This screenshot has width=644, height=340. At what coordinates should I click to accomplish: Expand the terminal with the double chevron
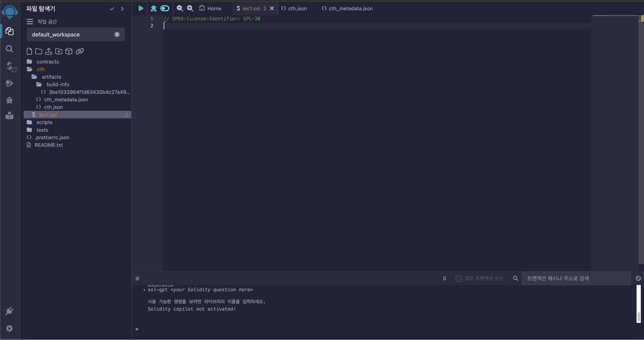coord(137,278)
